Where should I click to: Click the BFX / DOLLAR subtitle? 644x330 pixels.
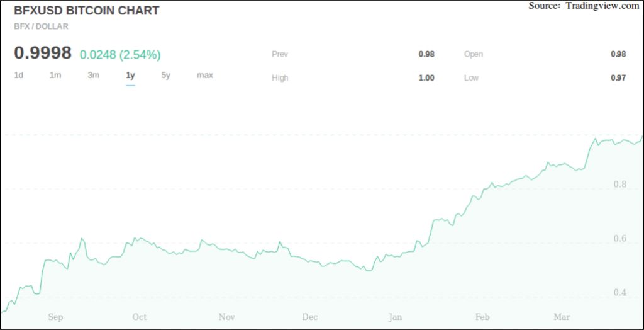point(41,26)
